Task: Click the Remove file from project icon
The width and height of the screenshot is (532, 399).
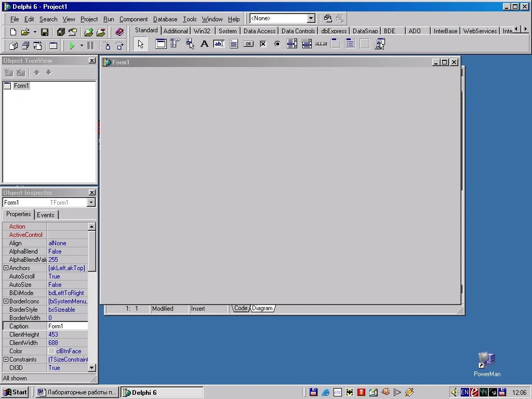Action: point(101,32)
